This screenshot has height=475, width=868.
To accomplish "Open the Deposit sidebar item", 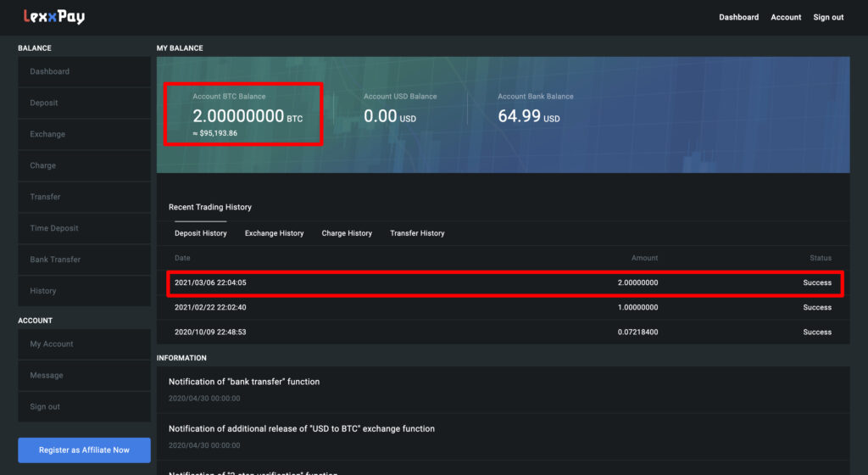I will coord(84,103).
